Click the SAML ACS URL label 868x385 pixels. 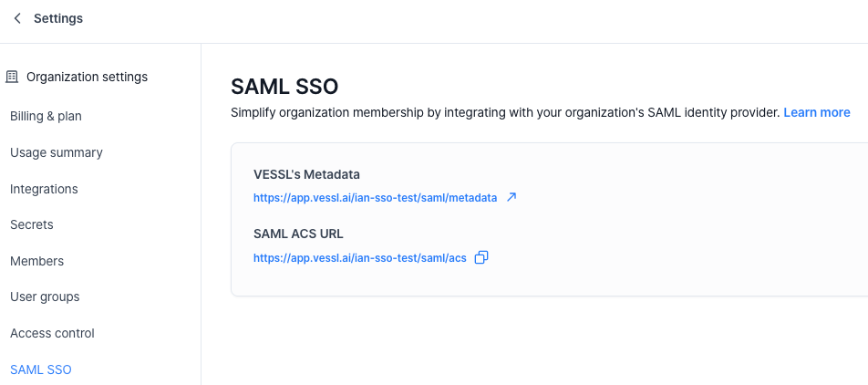point(298,234)
